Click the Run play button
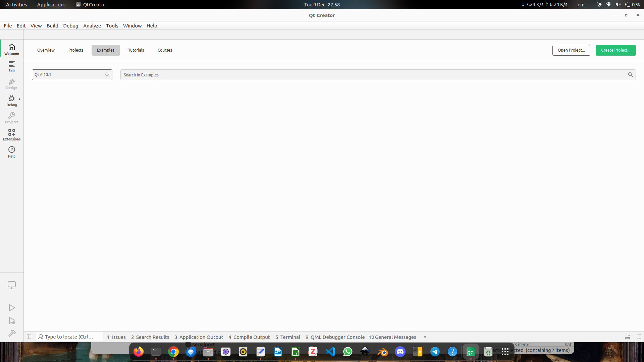 (x=12, y=308)
